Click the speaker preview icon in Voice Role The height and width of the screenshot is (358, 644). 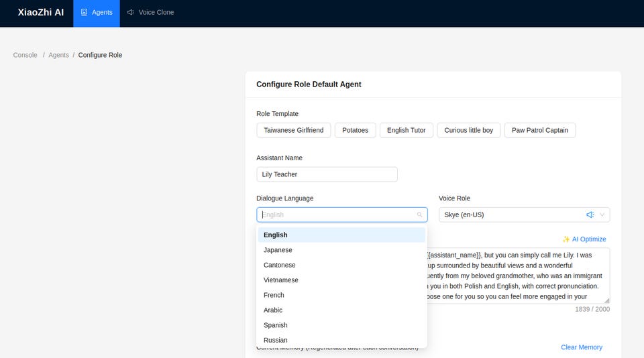click(x=590, y=215)
